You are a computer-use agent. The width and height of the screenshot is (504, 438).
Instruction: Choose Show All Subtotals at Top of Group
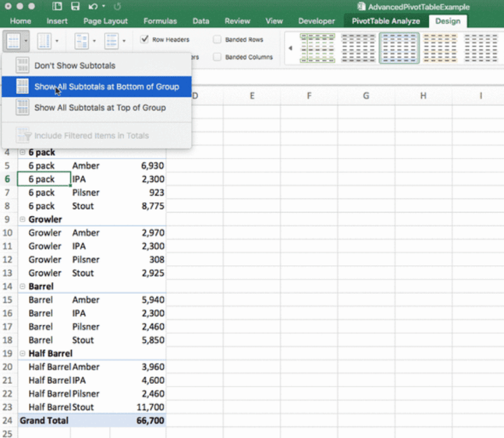99,108
